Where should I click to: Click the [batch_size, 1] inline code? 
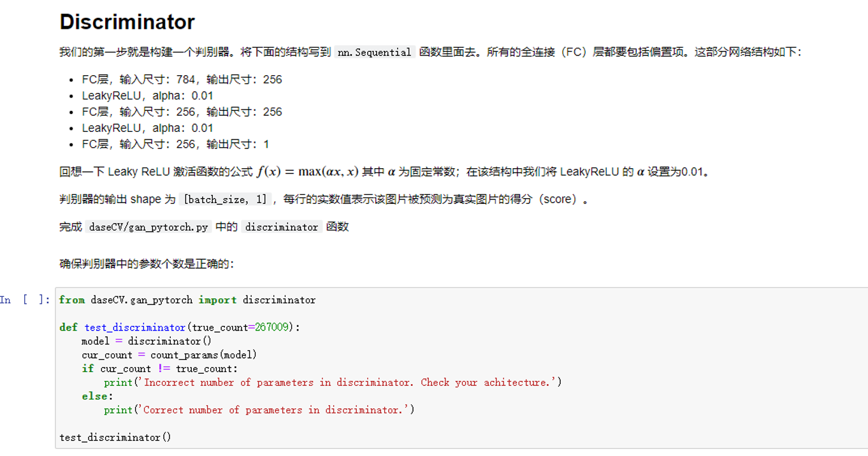tap(225, 199)
